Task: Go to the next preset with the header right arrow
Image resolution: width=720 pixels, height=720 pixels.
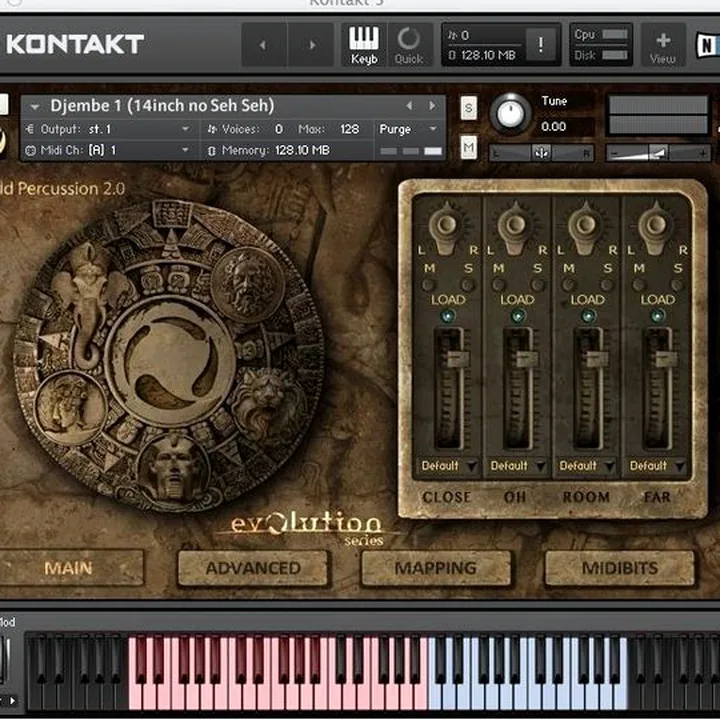Action: coord(312,45)
